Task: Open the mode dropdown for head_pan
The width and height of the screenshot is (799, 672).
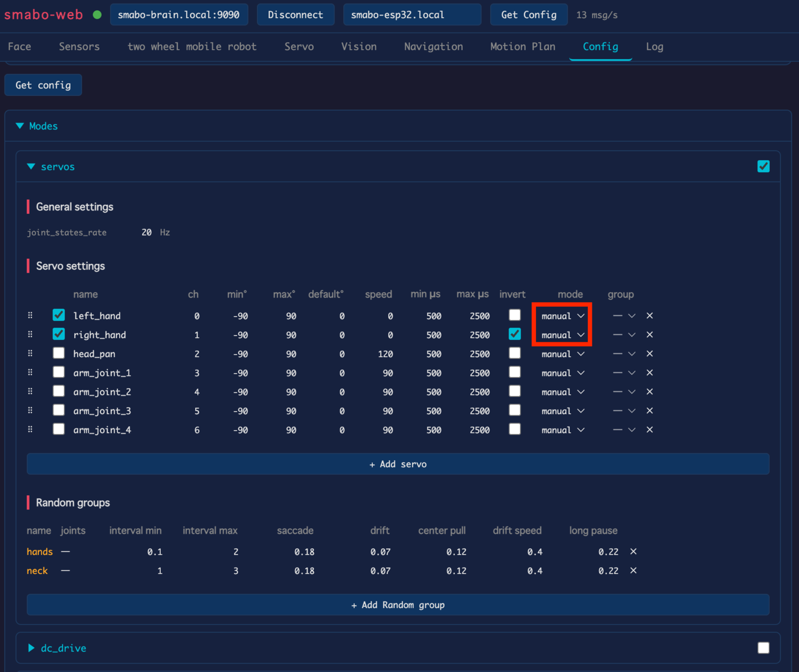Action: tap(563, 354)
